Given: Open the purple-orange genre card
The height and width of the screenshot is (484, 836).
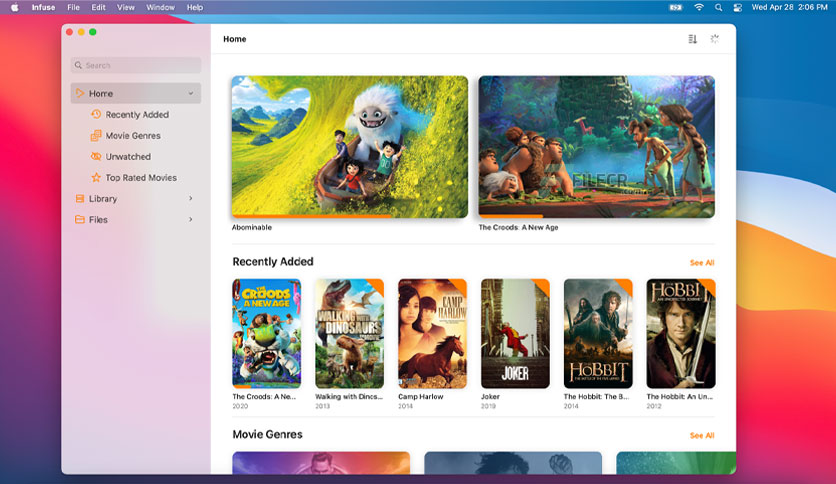Looking at the screenshot, I should click(321, 463).
